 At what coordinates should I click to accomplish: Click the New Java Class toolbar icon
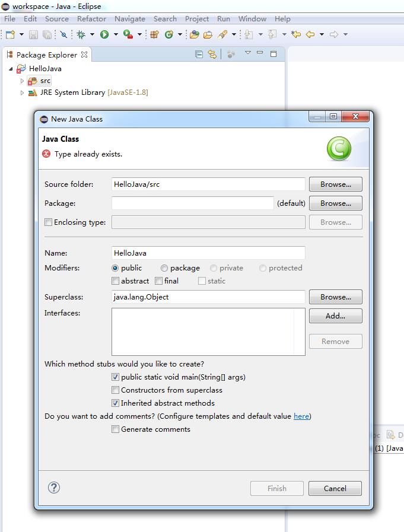pos(168,34)
